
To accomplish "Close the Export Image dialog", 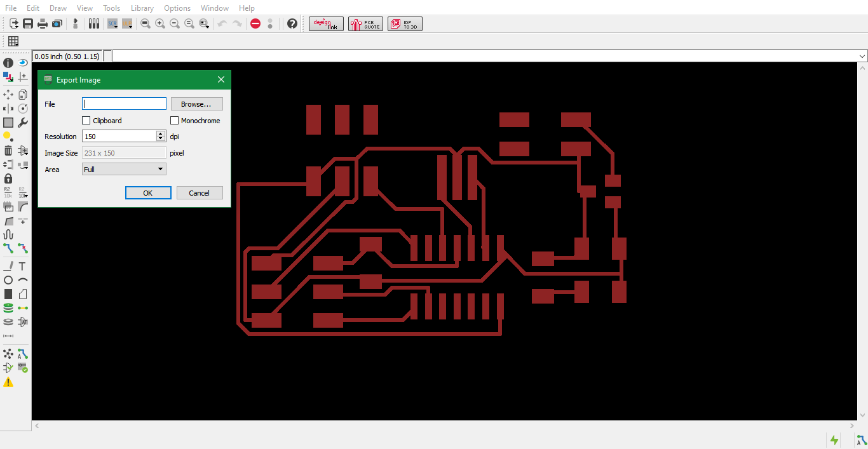I will click(221, 80).
